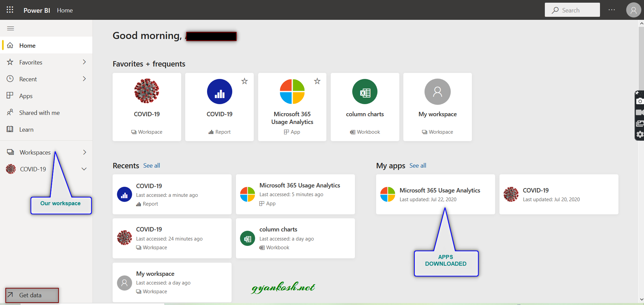This screenshot has height=305, width=644.
Task: Collapse the COVID-19 workspace chevron
Action: pyautogui.click(x=84, y=169)
